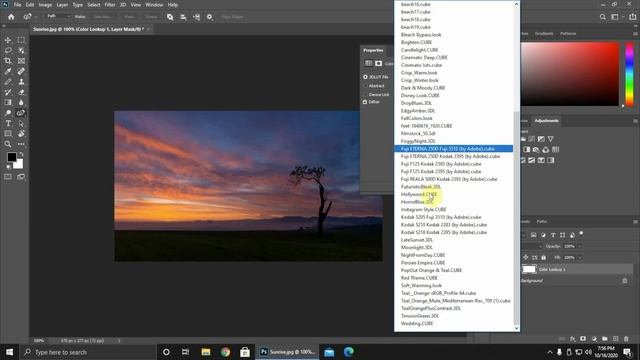Select the Zoom tool

coord(8,144)
